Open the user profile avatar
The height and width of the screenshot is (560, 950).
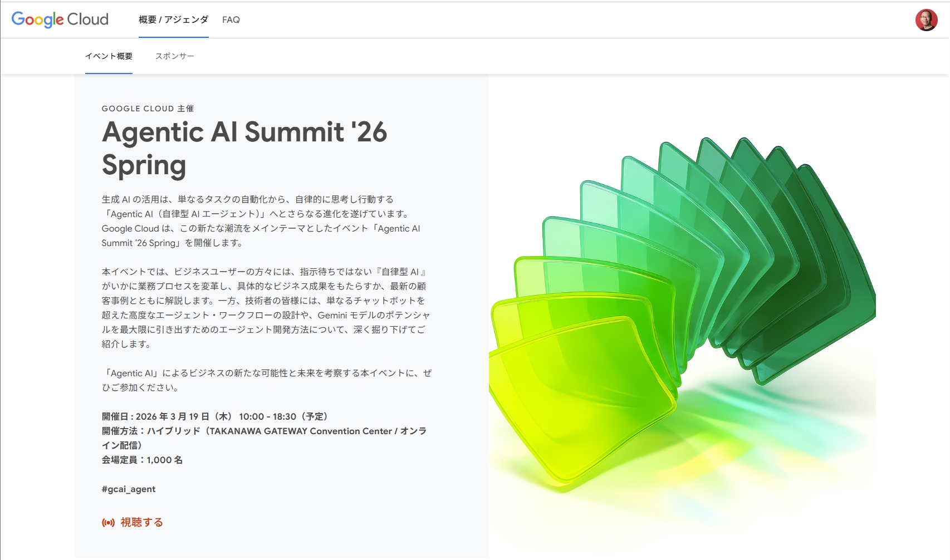(926, 20)
